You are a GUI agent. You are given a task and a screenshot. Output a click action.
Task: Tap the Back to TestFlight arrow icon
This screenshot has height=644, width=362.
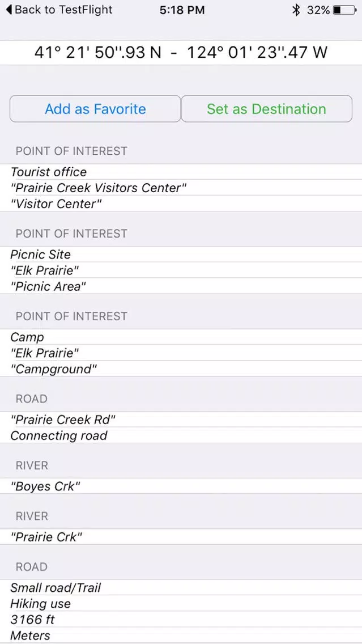(9, 10)
